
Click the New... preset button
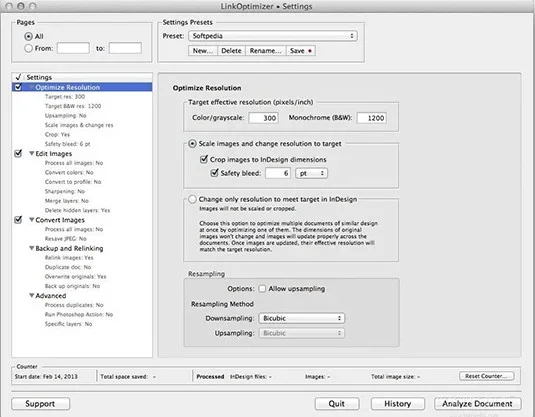[203, 51]
